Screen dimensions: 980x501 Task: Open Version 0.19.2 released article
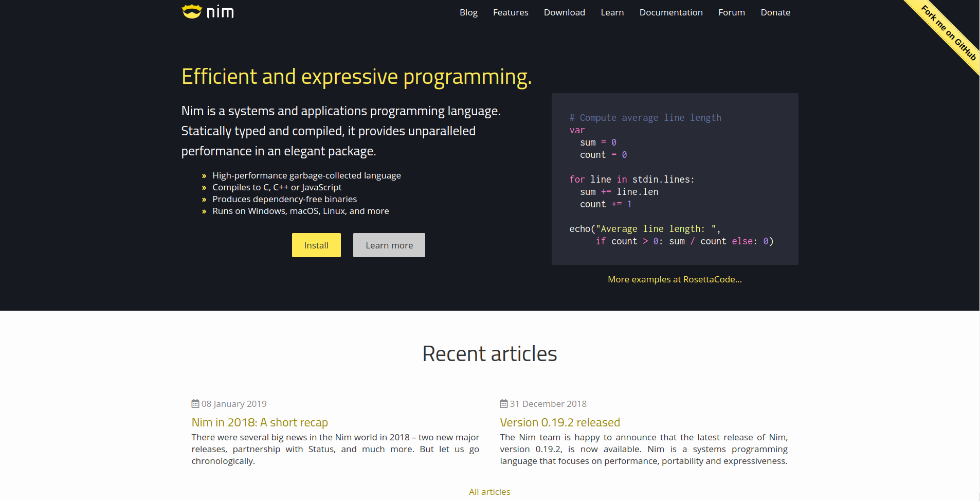point(560,422)
